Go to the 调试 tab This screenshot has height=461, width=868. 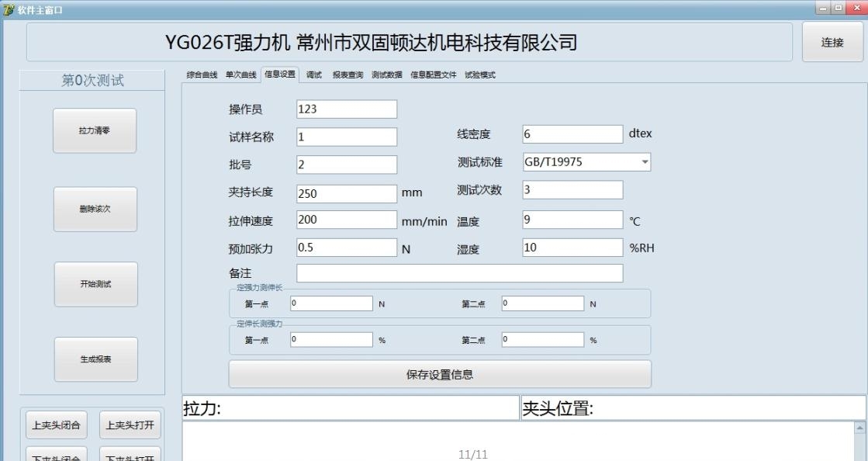[x=313, y=75]
